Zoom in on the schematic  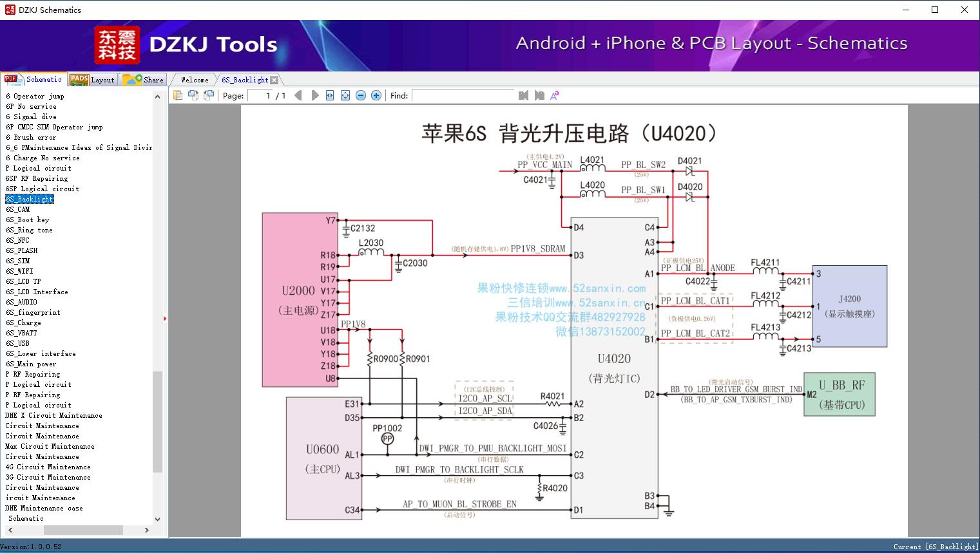[x=376, y=95]
